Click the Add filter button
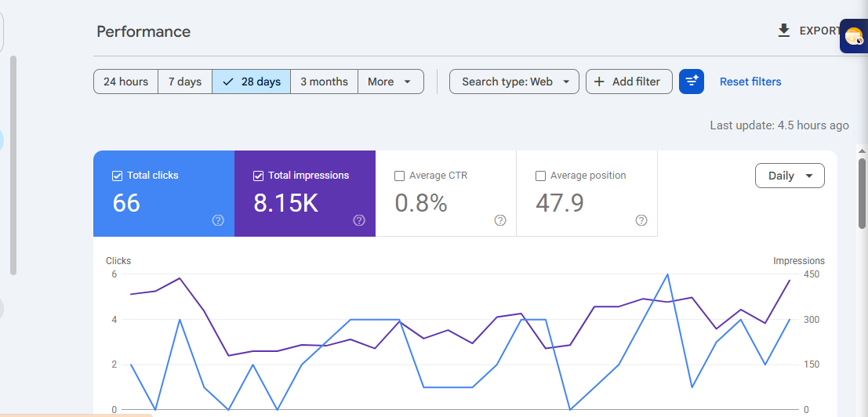868x417 pixels. click(630, 82)
